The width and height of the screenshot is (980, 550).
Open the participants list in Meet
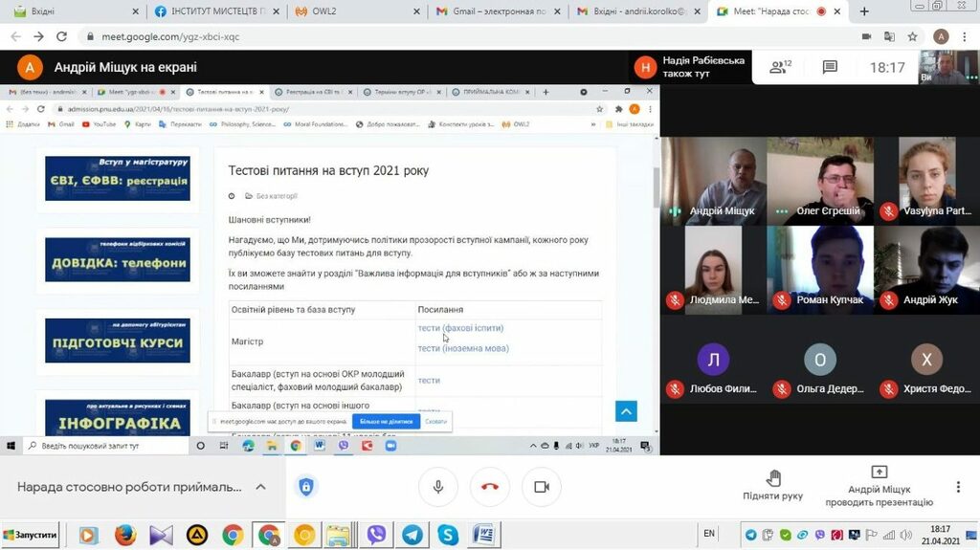click(x=780, y=67)
